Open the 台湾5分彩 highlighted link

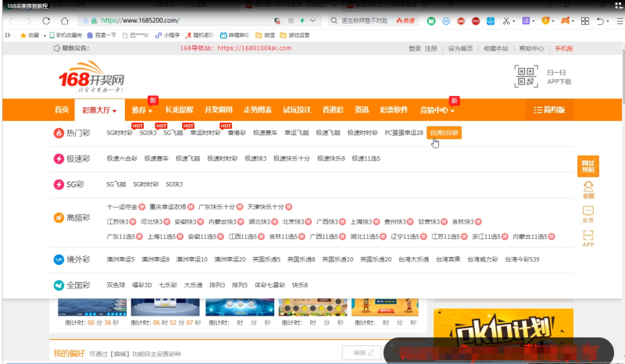[444, 133]
